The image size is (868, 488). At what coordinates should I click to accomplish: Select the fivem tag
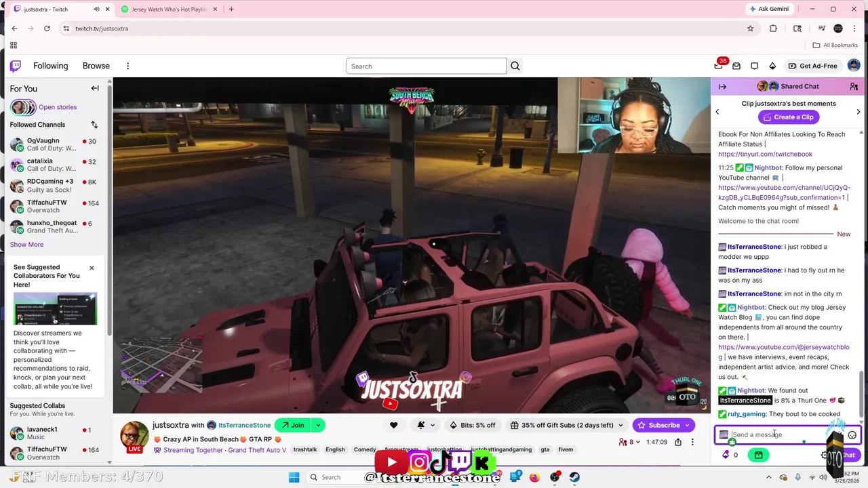click(x=566, y=449)
